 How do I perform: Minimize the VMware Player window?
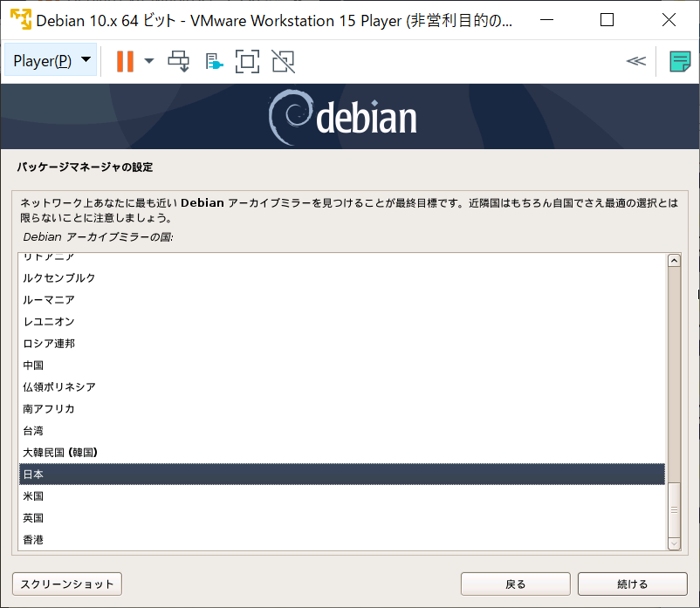click(x=546, y=20)
